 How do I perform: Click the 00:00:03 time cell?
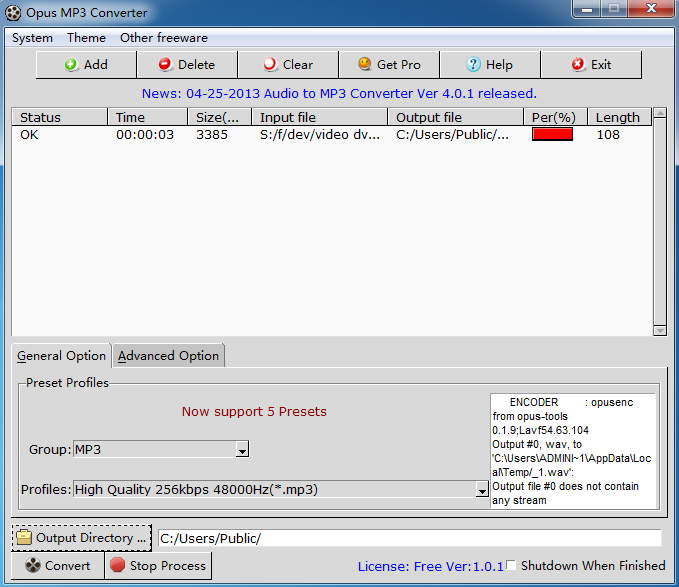click(145, 135)
